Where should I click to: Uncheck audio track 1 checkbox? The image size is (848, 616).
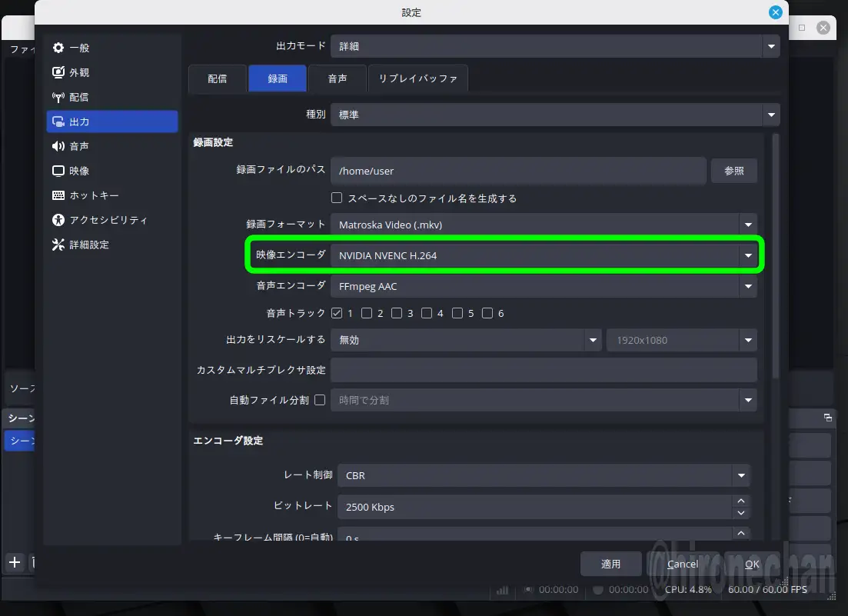click(x=337, y=313)
